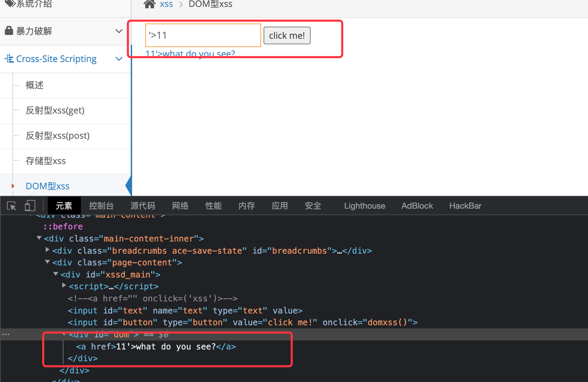Open DOM型xss sidebar item
The width and height of the screenshot is (588, 382).
48,186
